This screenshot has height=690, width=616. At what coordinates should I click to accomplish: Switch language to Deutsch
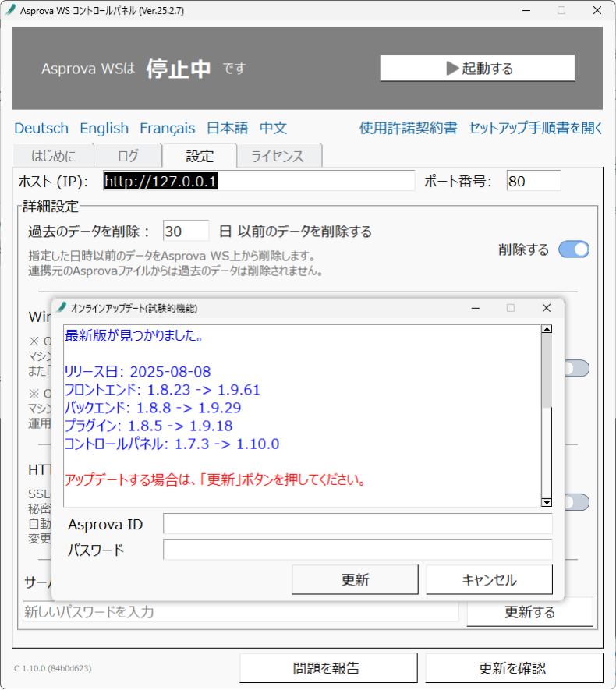pos(41,129)
